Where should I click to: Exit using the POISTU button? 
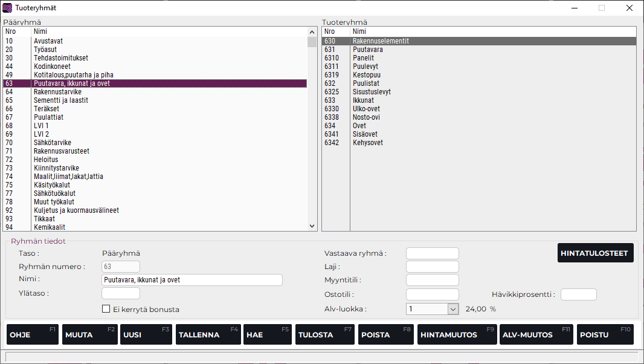point(605,334)
